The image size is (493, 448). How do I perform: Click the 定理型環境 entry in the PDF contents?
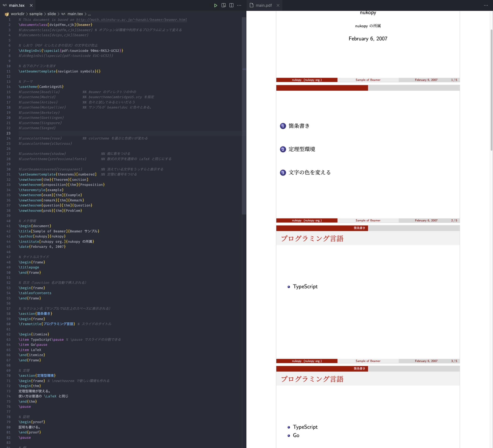(x=302, y=149)
